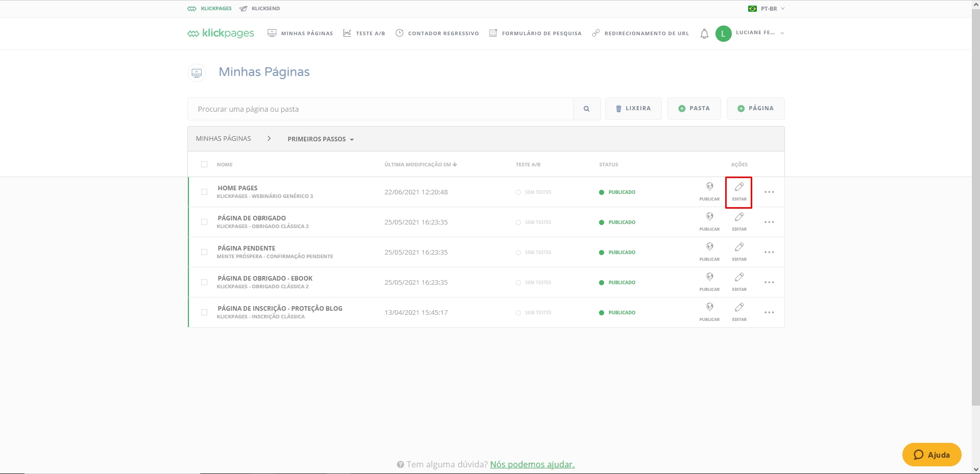Screen dimensions: 980x474
Task: Click the STATUS column header
Action: [609, 164]
